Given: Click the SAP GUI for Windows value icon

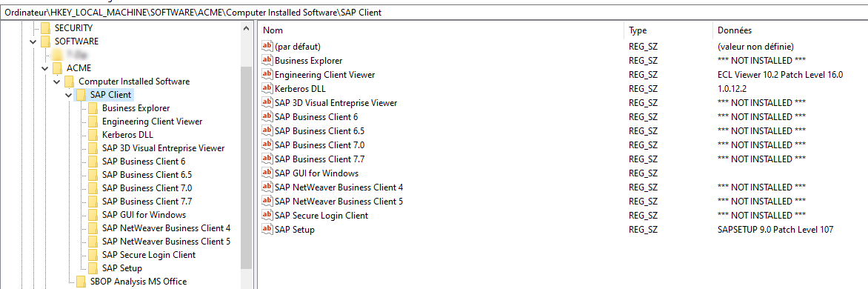Looking at the screenshot, I should (267, 173).
